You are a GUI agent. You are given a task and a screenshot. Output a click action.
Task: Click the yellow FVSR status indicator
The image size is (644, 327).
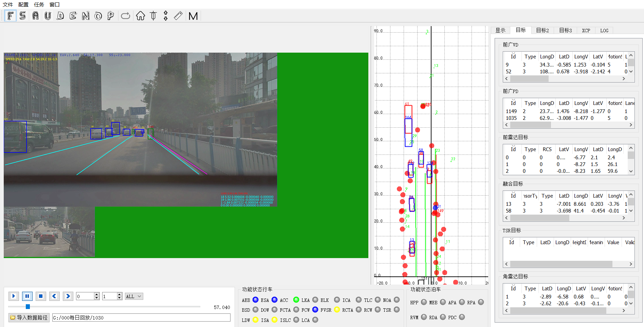point(337,310)
